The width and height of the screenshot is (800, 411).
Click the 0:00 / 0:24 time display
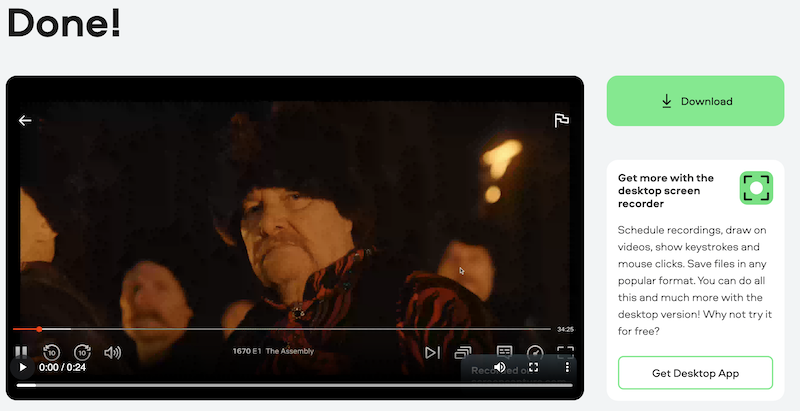(x=62, y=367)
